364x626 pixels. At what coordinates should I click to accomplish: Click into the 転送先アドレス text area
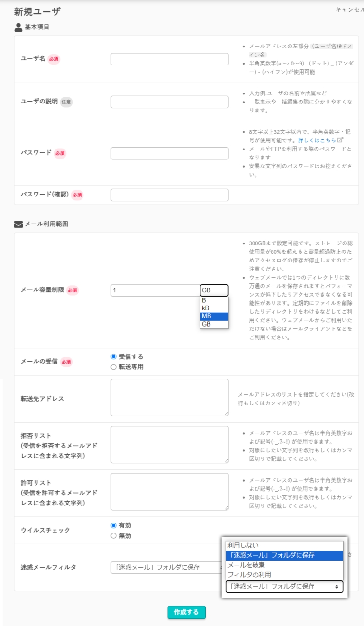170,397
